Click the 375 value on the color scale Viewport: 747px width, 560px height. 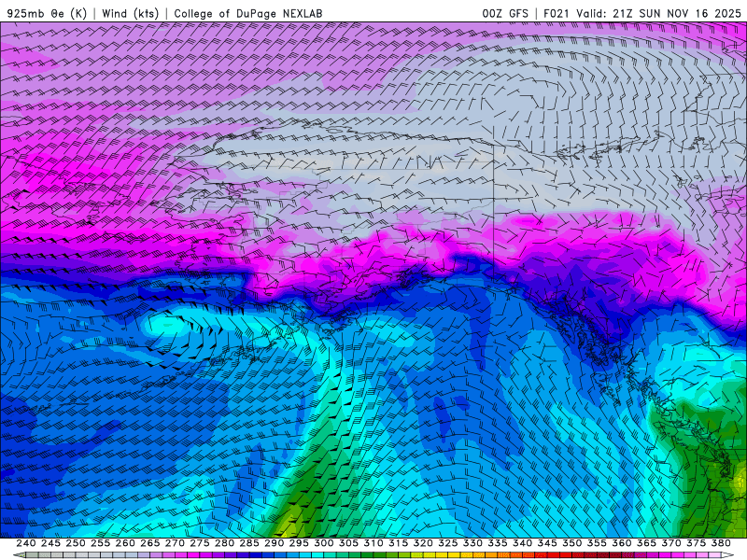(x=696, y=543)
